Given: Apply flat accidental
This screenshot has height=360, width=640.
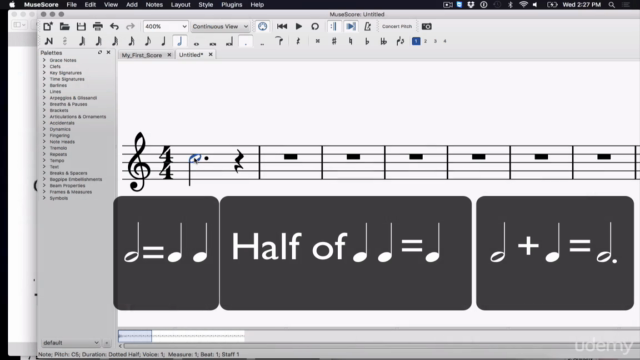Looking at the screenshot, I should (x=367, y=41).
